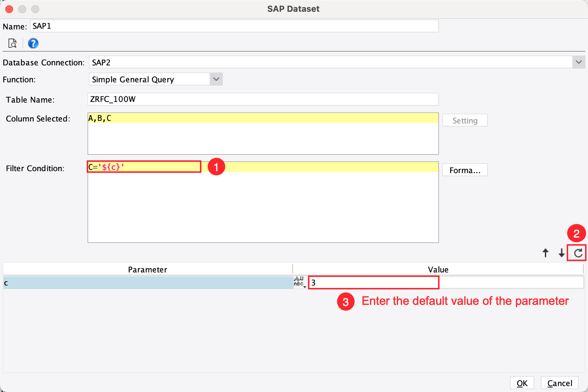Image resolution: width=588 pixels, height=392 pixels.
Task: Click the SAP2 database connection field
Action: pyautogui.click(x=330, y=62)
